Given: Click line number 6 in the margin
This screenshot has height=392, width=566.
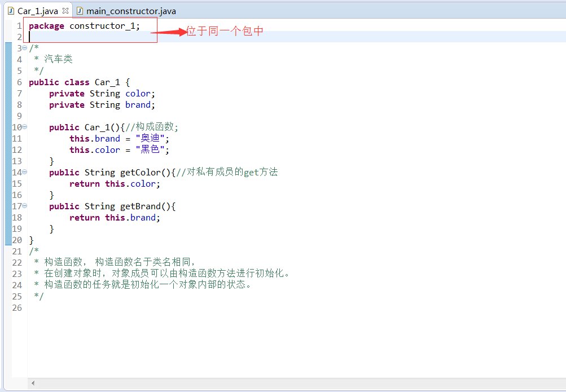Looking at the screenshot, I should tap(19, 82).
